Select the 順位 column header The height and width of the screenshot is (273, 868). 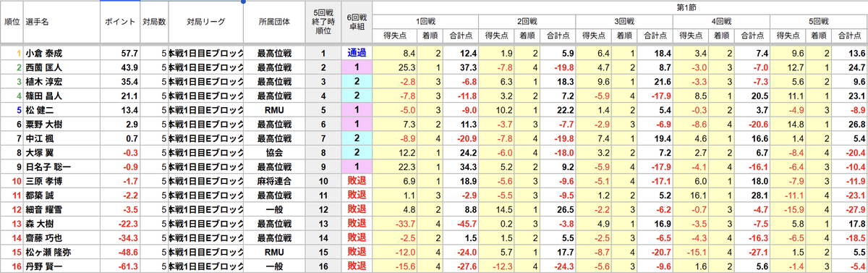[12, 22]
